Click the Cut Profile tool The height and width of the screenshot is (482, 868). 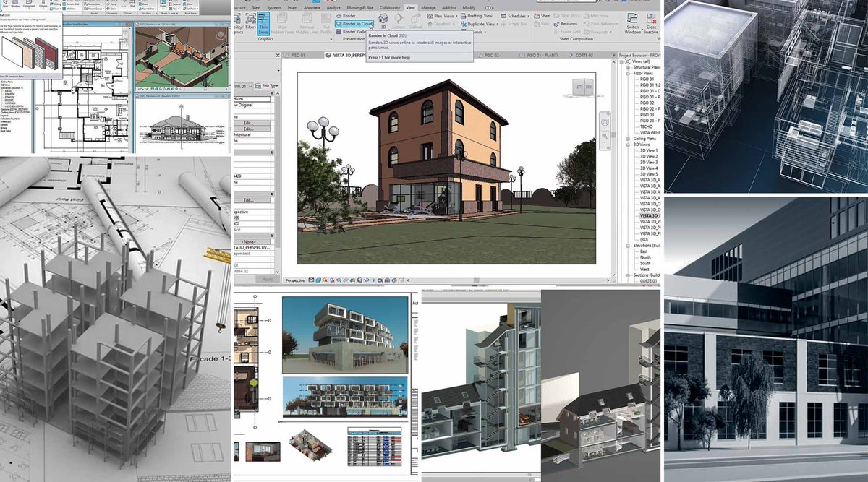coord(326,23)
